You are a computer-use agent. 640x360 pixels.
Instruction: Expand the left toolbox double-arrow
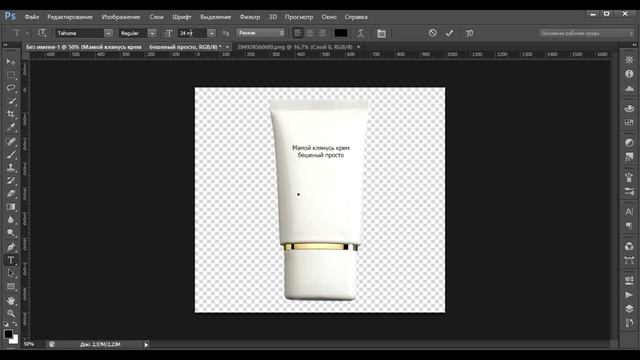click(6, 45)
